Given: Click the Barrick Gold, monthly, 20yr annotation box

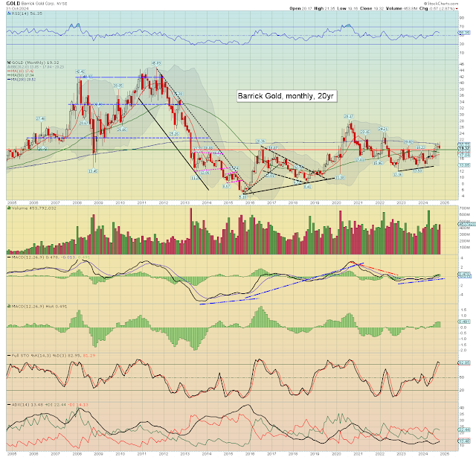Looking at the screenshot, I should tap(286, 96).
